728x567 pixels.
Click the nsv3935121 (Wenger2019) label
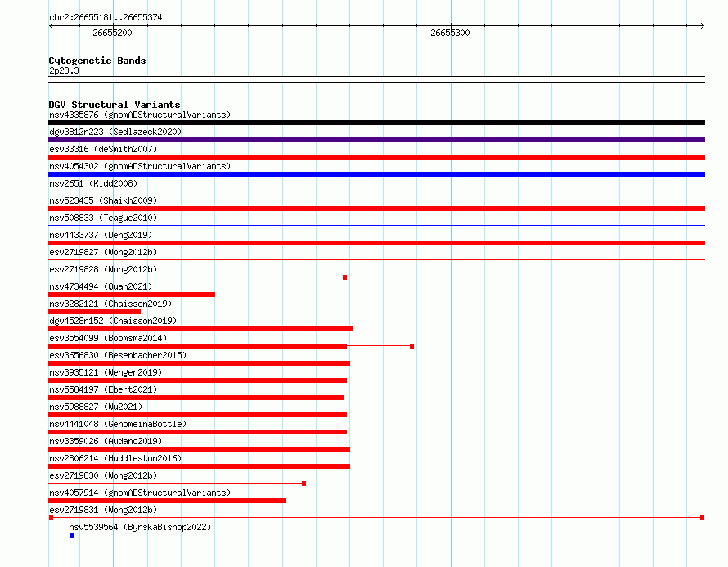click(x=106, y=372)
